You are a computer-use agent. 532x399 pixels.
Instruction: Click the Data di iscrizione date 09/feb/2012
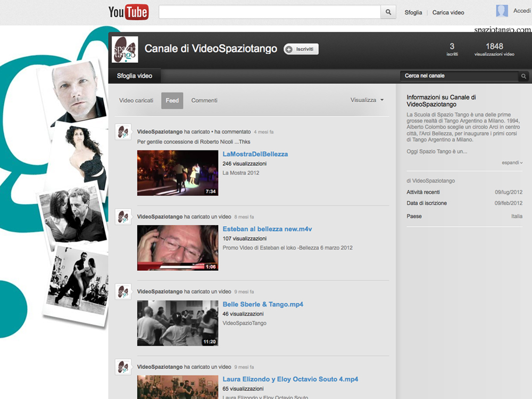(509, 203)
